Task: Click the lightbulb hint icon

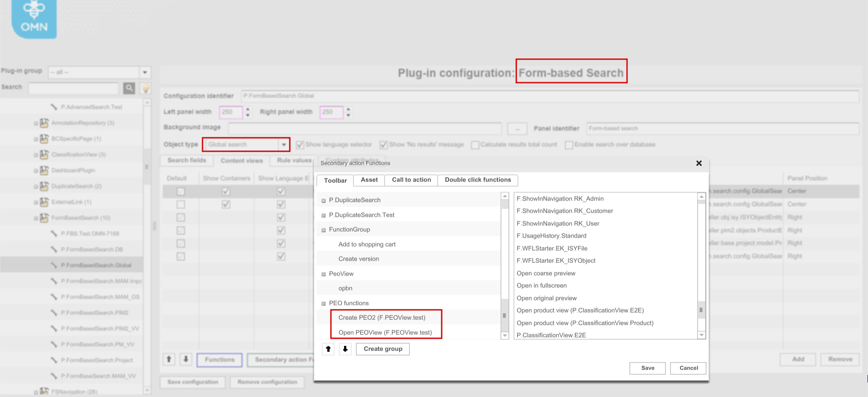Action: point(145,88)
